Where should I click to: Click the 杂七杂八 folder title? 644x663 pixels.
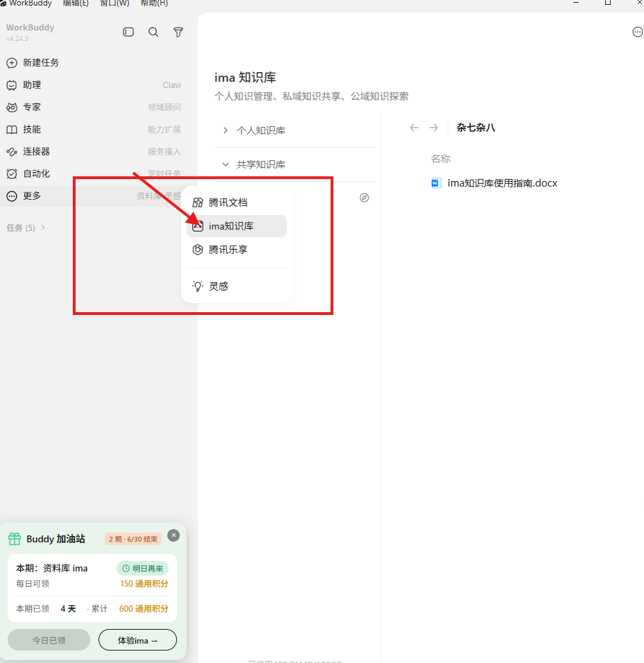475,128
